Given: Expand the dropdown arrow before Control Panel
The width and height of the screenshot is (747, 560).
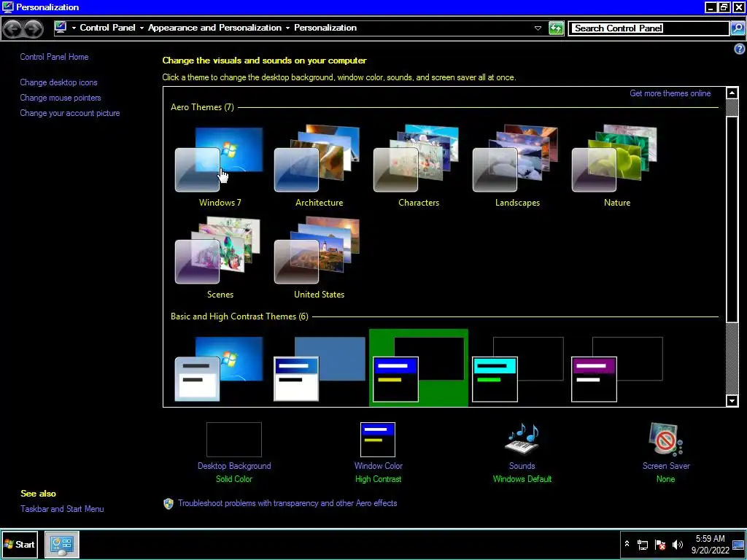Looking at the screenshot, I should [x=74, y=28].
